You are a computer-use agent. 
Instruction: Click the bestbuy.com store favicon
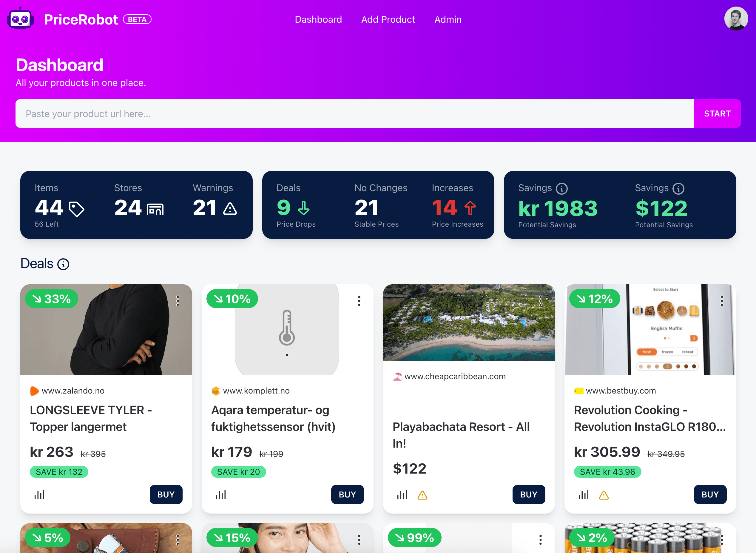click(x=578, y=391)
